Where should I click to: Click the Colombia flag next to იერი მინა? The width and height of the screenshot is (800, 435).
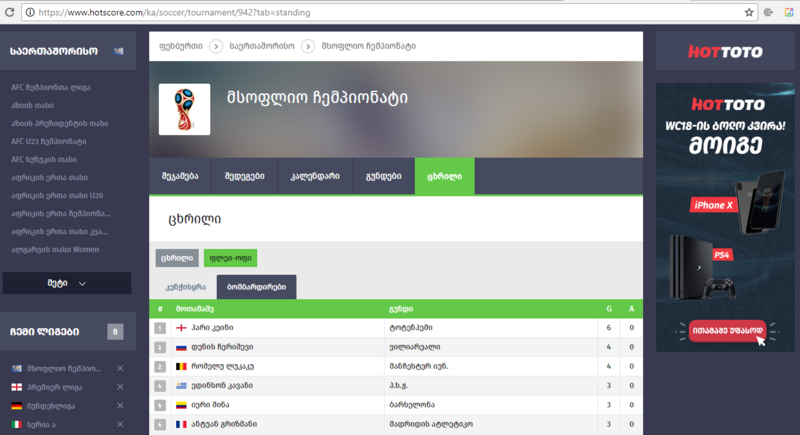181,405
